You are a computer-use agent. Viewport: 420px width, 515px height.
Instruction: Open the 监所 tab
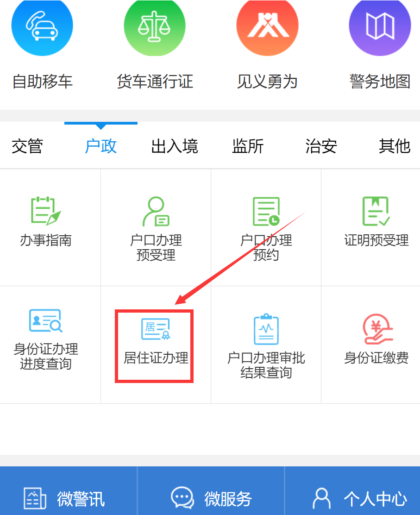[248, 146]
